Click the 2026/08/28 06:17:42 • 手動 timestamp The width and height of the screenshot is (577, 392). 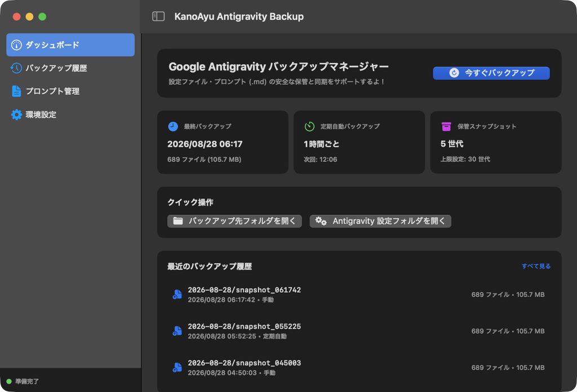(x=230, y=300)
